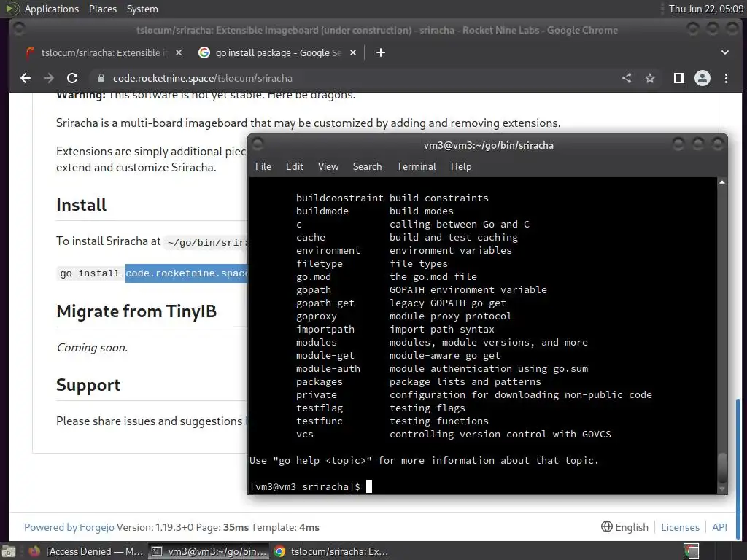Click 'vcs' topic in terminal
The width and height of the screenshot is (747, 560).
pyautogui.click(x=305, y=435)
